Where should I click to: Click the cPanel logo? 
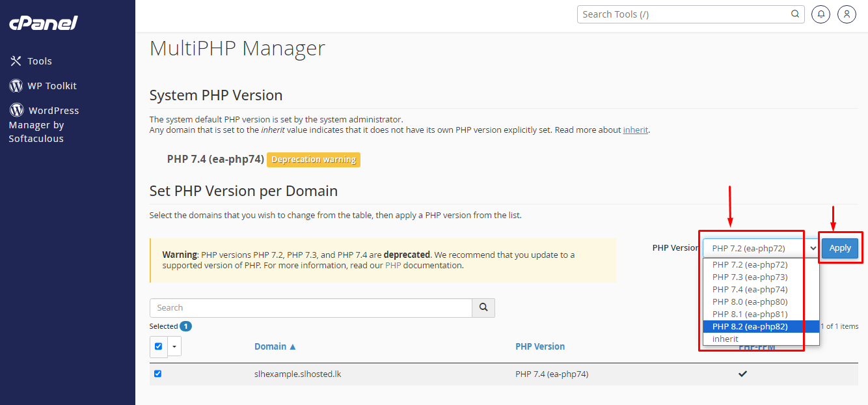44,23
